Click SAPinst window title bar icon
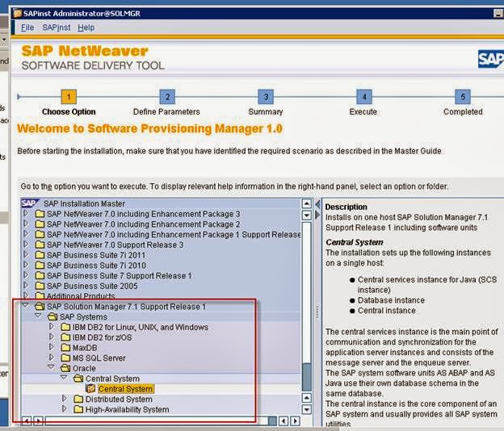Image resolution: width=504 pixels, height=431 pixels. click(17, 13)
